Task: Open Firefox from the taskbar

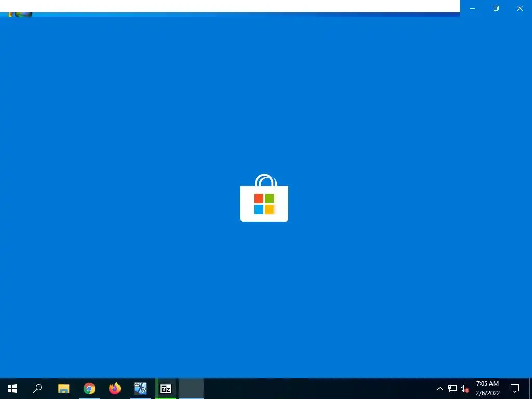Action: [115, 389]
